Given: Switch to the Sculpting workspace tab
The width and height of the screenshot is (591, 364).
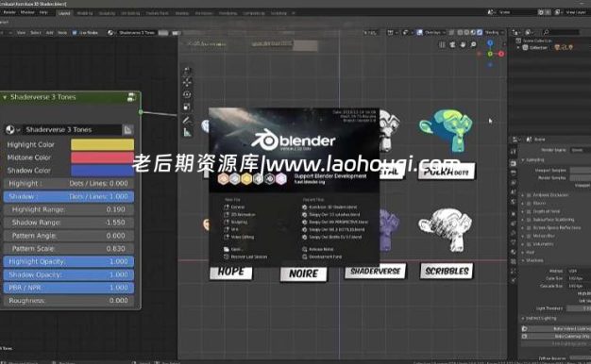Looking at the screenshot, I should click(107, 13).
